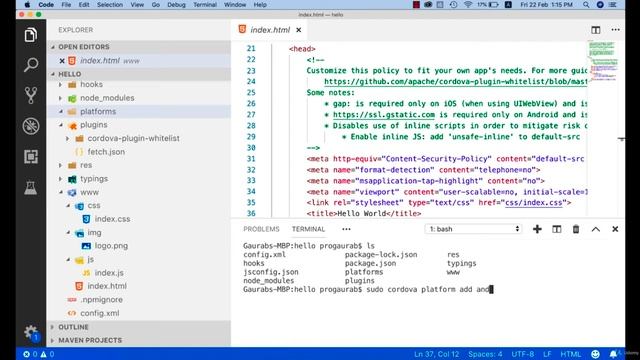Click the split editor icon

pyautogui.click(x=596, y=30)
